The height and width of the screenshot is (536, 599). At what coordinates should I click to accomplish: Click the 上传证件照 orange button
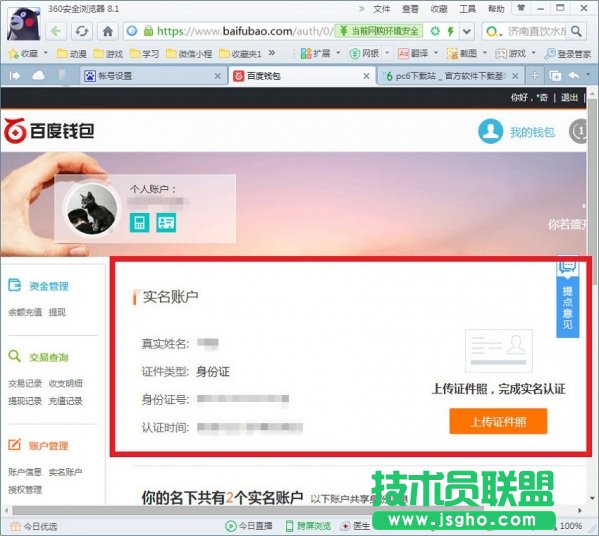pos(498,421)
